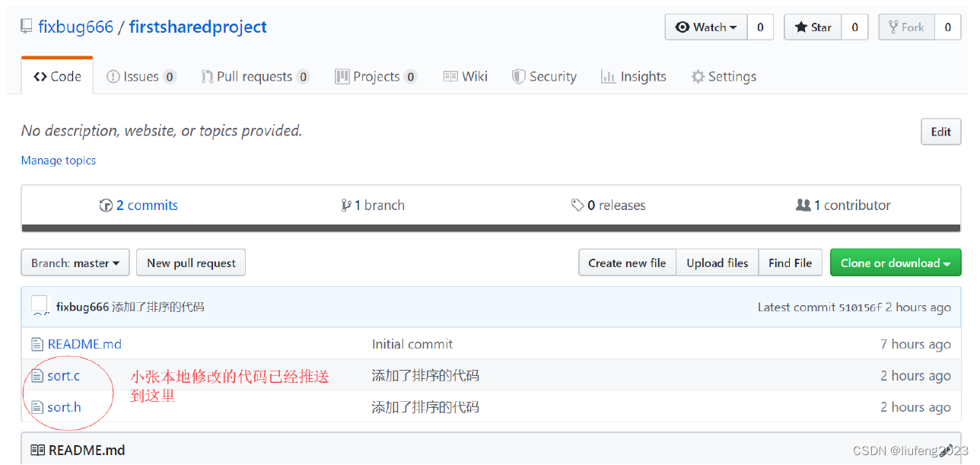Click sort.c row '2 hours ago' text
Viewport: 980px width, 465px height.
(x=915, y=375)
